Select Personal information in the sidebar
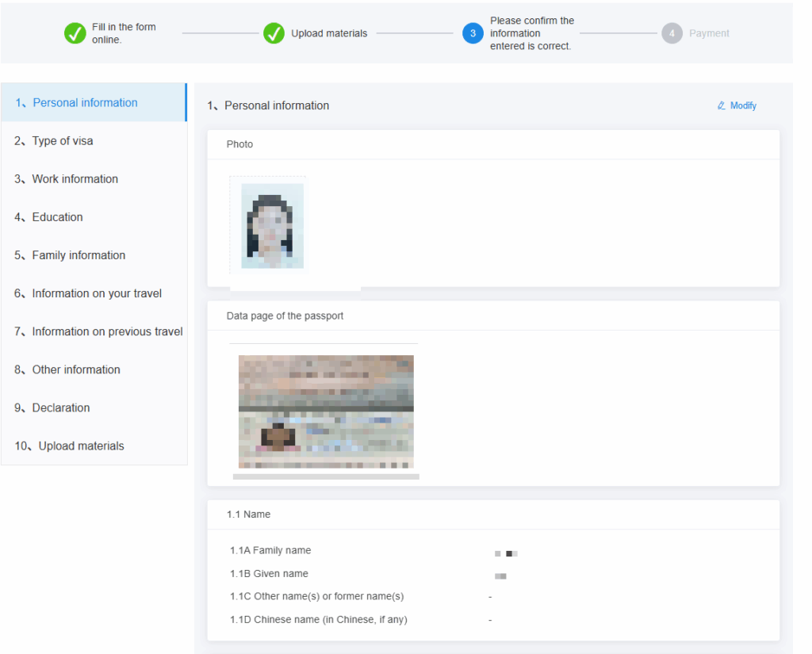This screenshot has height=654, width=812. (x=85, y=103)
